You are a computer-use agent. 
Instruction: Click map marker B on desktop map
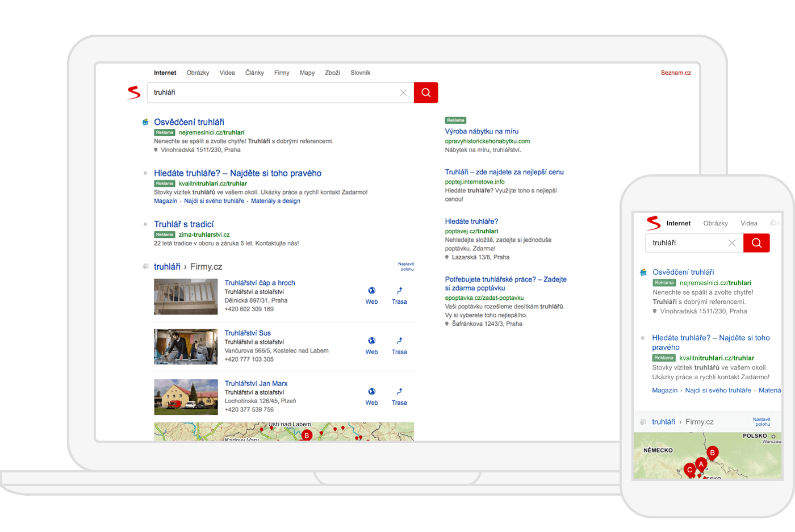coord(307,435)
